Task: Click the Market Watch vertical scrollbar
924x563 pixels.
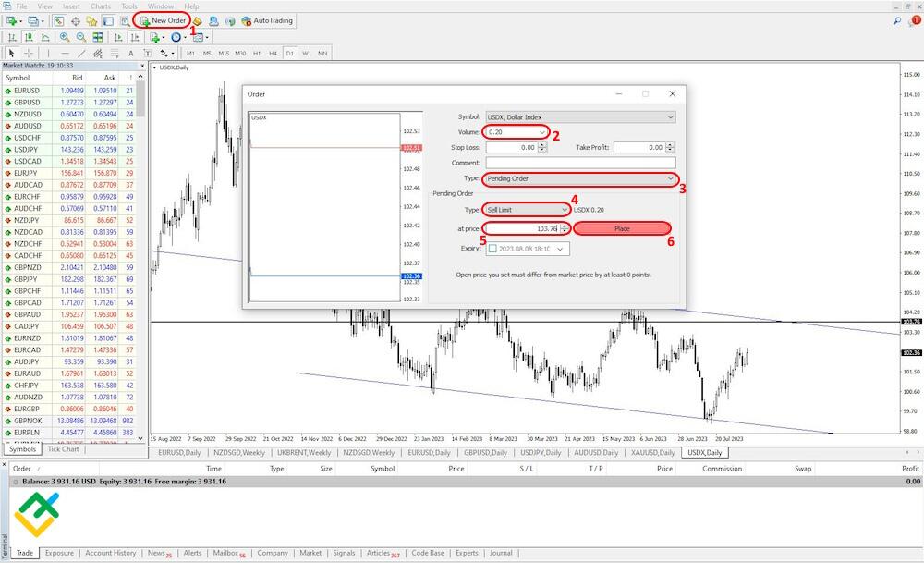Action: point(140,260)
